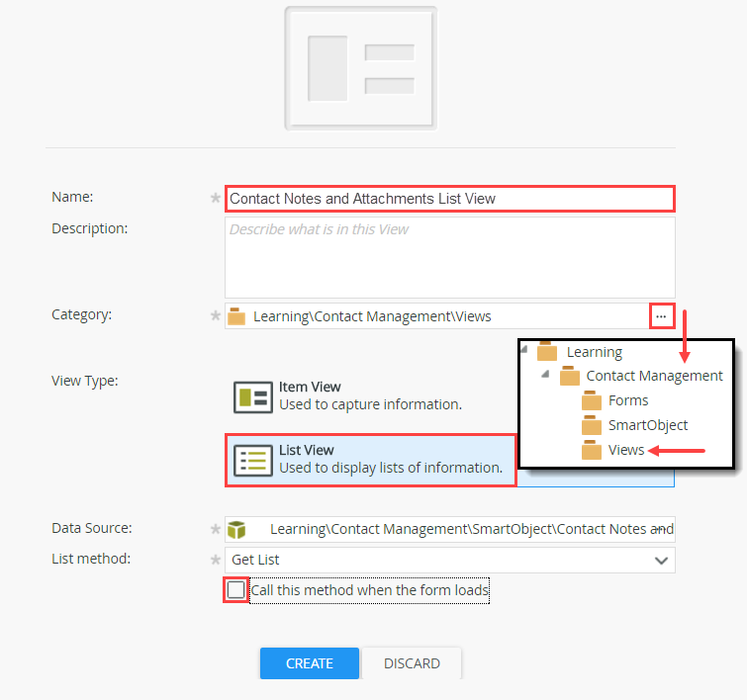Image resolution: width=747 pixels, height=700 pixels.
Task: Select the Learning folder in tree
Action: click(594, 352)
